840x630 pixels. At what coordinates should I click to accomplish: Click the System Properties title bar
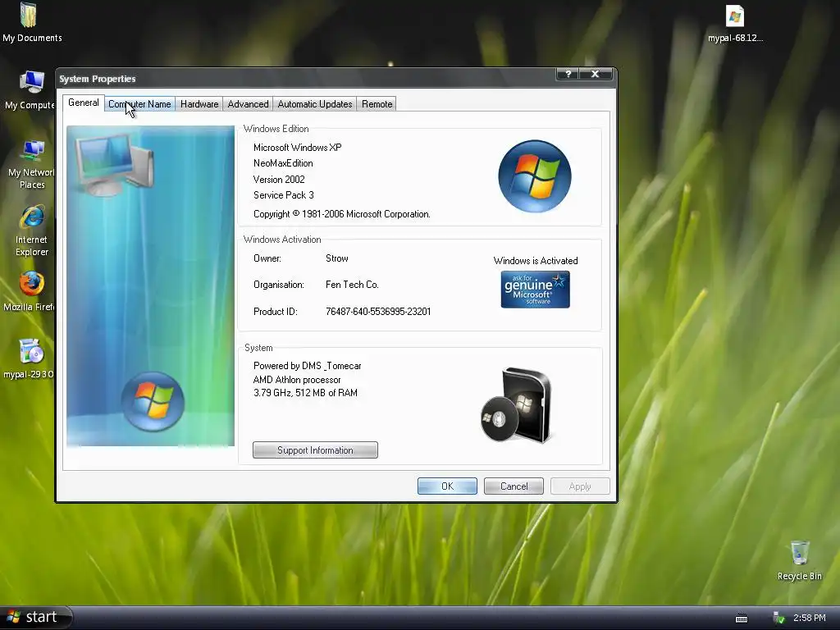pos(305,78)
